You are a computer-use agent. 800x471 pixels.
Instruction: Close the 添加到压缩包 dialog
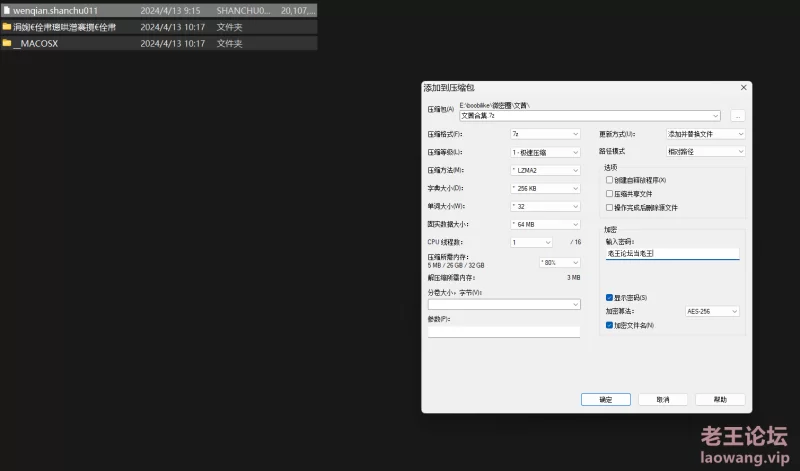coord(743,88)
